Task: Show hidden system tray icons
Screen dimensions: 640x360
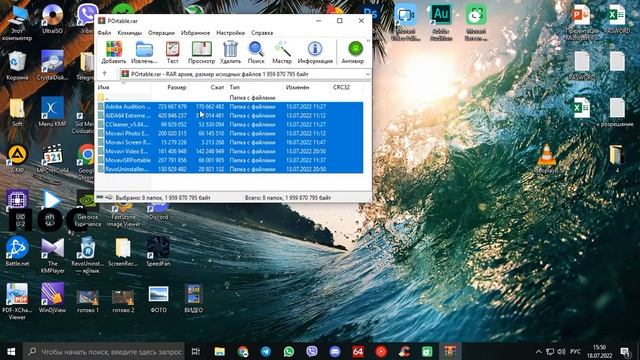Action: pyautogui.click(x=538, y=351)
